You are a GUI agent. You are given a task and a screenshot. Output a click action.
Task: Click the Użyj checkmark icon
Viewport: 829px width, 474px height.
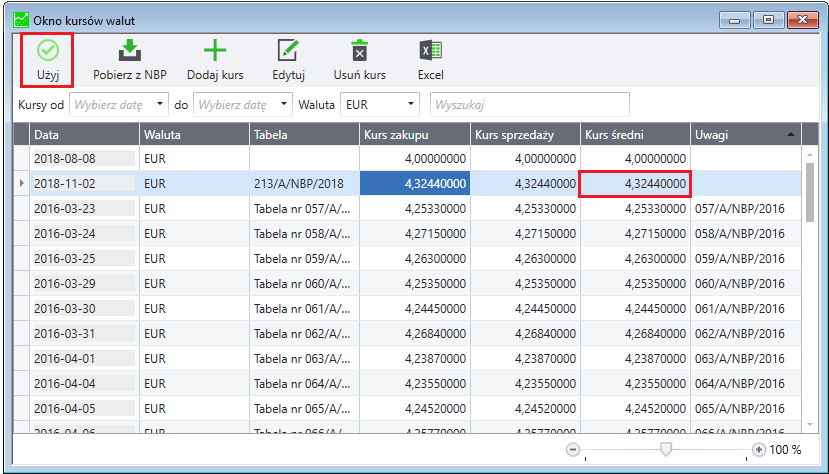pos(48,51)
